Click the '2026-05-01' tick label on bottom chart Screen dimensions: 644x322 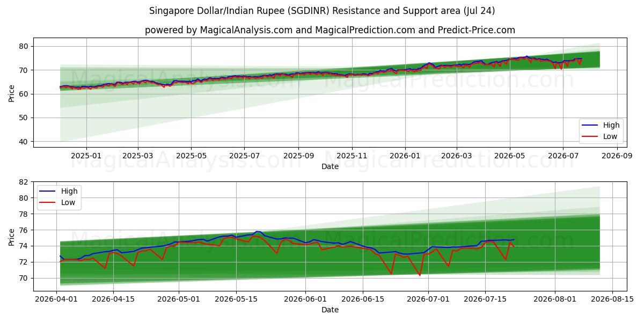click(x=179, y=299)
